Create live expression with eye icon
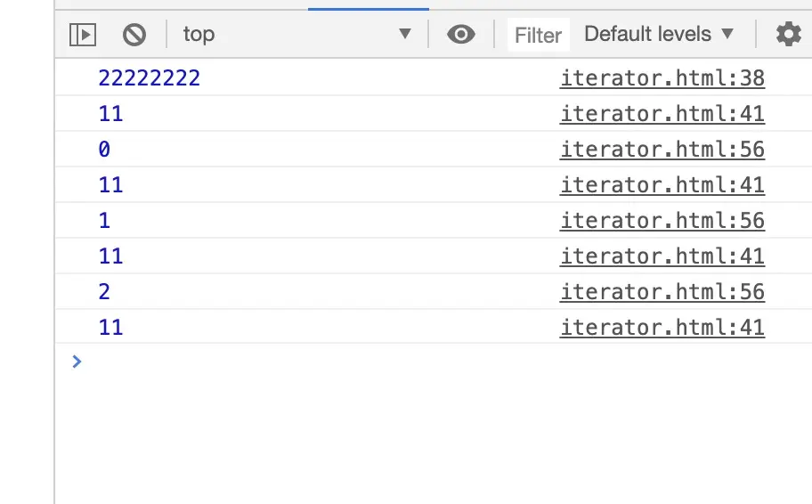This screenshot has width=812, height=504. click(x=461, y=35)
